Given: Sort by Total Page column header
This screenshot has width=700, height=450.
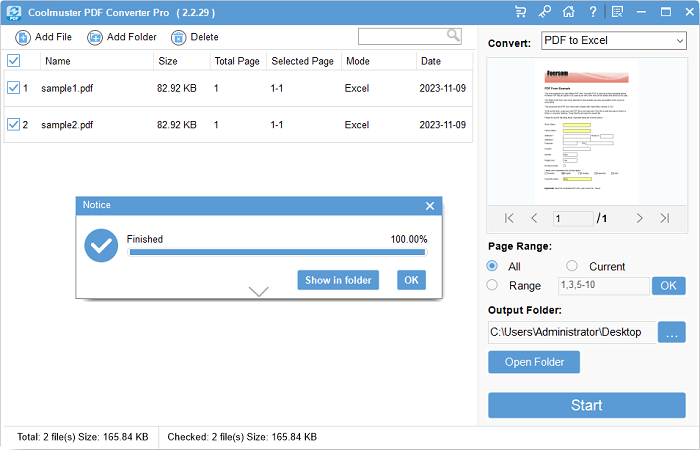Looking at the screenshot, I should [x=237, y=61].
